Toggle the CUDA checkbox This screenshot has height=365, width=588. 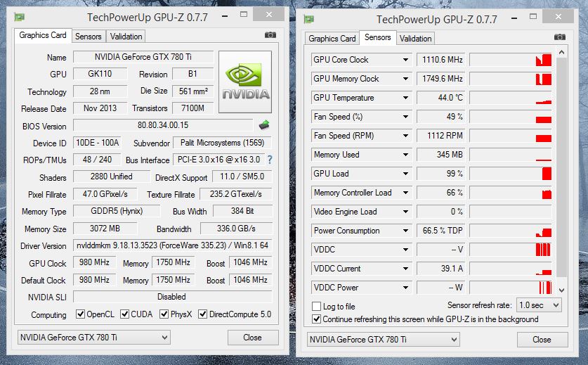tap(124, 314)
